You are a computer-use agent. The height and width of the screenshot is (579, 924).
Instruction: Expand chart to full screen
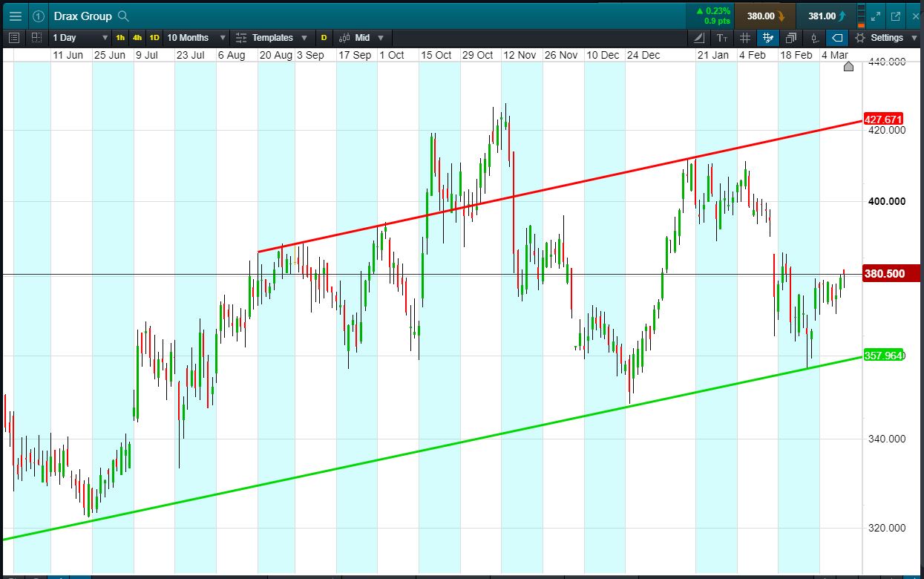877,16
